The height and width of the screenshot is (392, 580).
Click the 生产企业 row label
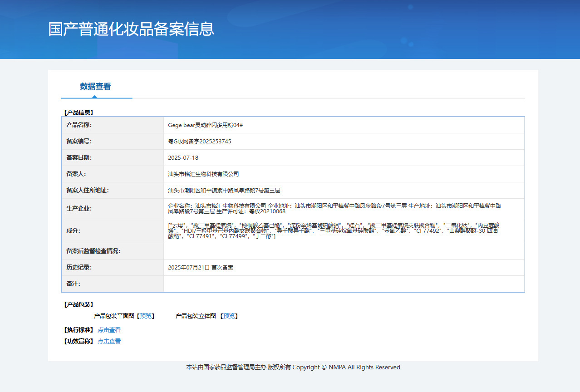pyautogui.click(x=79, y=208)
